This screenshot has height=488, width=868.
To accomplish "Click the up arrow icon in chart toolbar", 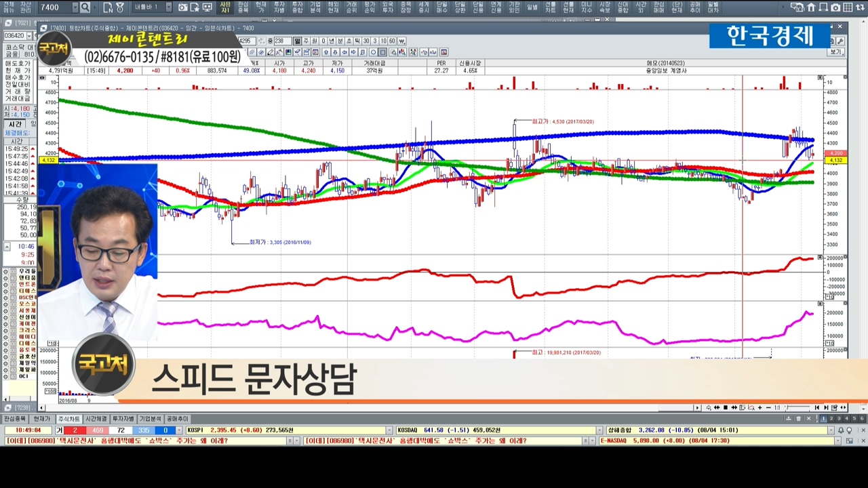I will (326, 52).
